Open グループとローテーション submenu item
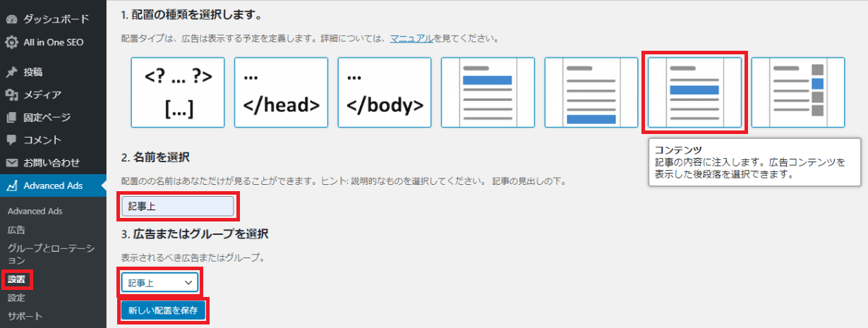 50,254
